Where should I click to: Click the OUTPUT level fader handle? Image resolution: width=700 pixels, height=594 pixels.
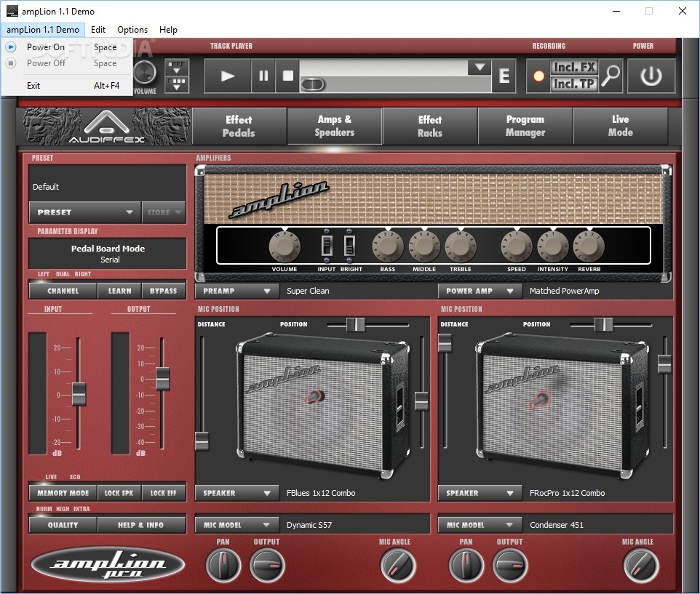point(162,379)
